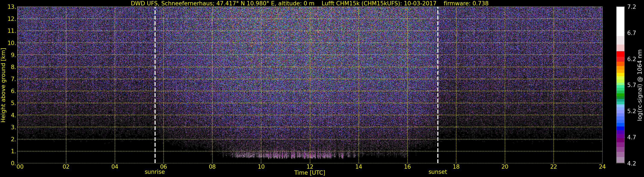Click the colorbar tick value 5.2
This screenshot has height=177, width=644.
[632, 111]
